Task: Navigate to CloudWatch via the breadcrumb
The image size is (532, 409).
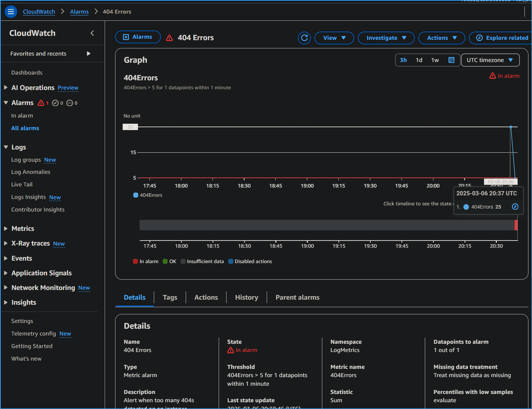Action: [39, 11]
